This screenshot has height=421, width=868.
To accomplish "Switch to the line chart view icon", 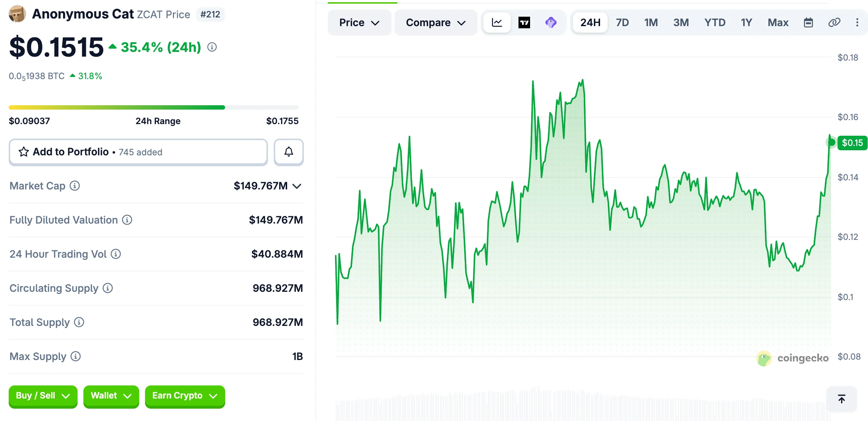I will click(497, 23).
